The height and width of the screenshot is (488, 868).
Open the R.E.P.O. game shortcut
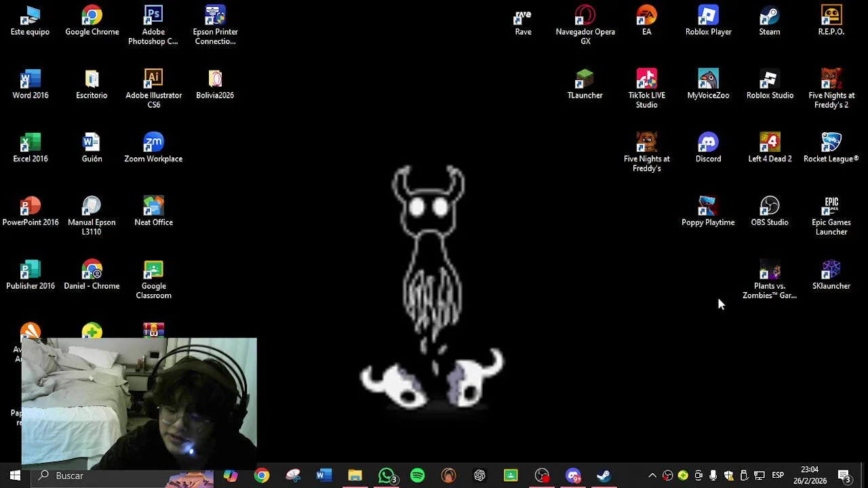831,21
